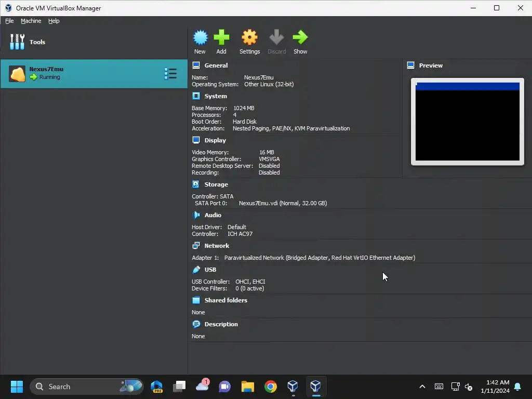Viewport: 532px width, 399px height.
Task: Open the File menu
Action: pyautogui.click(x=9, y=21)
